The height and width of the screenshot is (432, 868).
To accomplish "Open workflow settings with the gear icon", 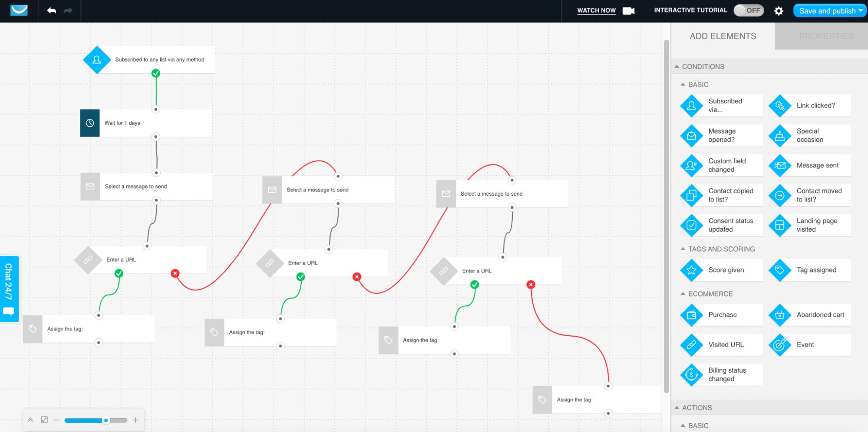I will 779,11.
